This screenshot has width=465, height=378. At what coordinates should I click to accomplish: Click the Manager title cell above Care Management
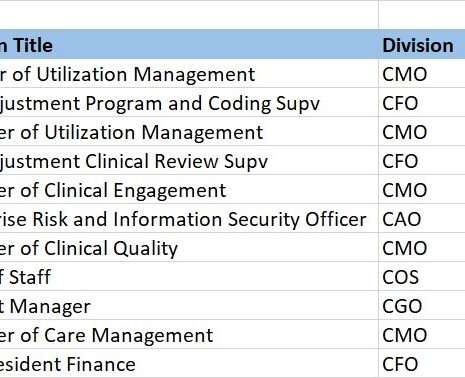point(189,305)
